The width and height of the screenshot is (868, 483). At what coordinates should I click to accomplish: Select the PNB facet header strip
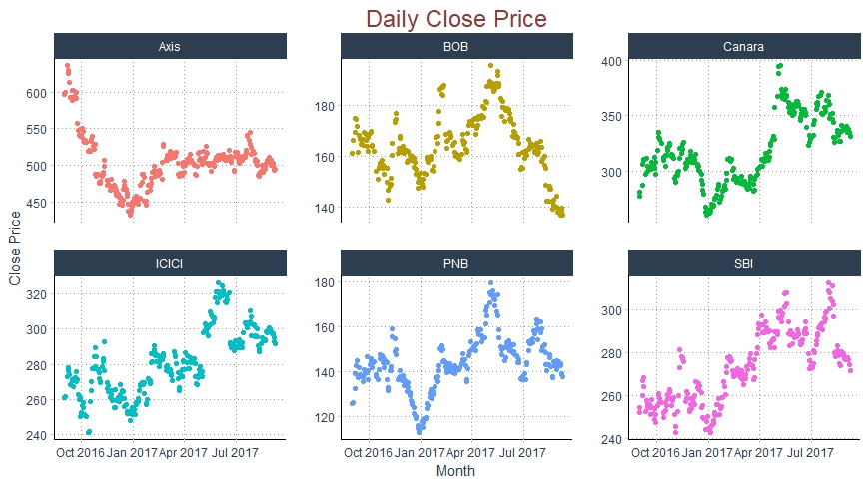coord(456,263)
